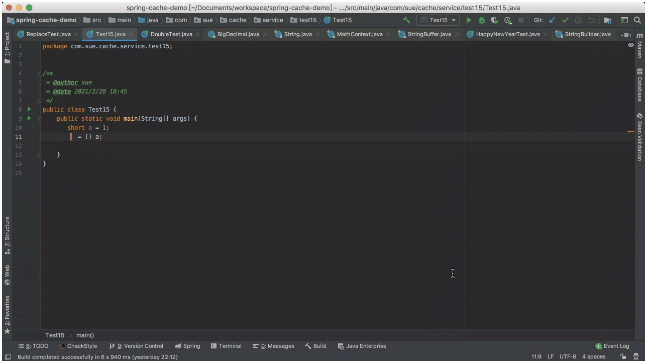Toggle the Structure tool window sidebar button
Viewport: 646px width, 361px height.
click(x=7, y=235)
